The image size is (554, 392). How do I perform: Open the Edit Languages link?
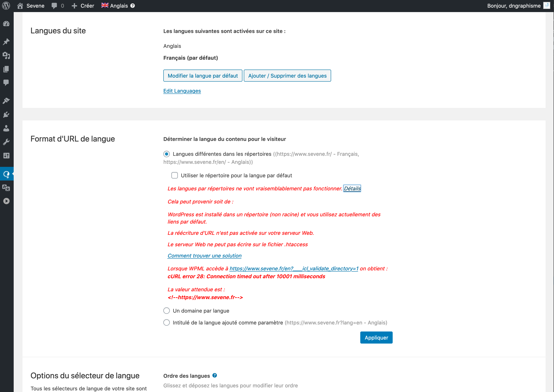tap(182, 91)
